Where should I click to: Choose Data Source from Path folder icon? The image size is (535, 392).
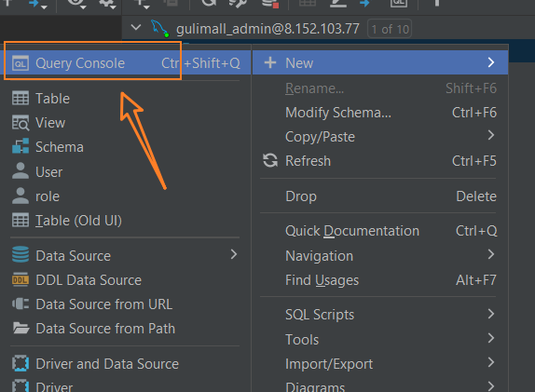coord(21,328)
